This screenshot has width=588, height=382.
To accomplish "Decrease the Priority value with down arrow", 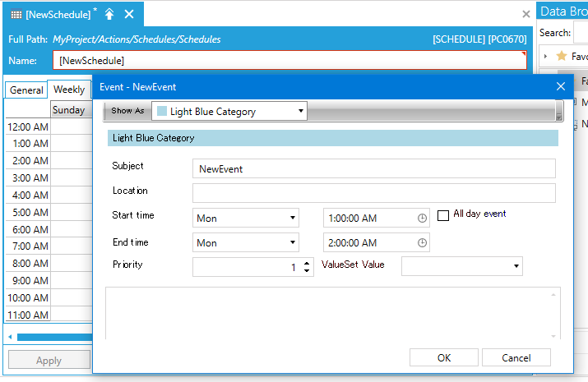I will (x=307, y=271).
